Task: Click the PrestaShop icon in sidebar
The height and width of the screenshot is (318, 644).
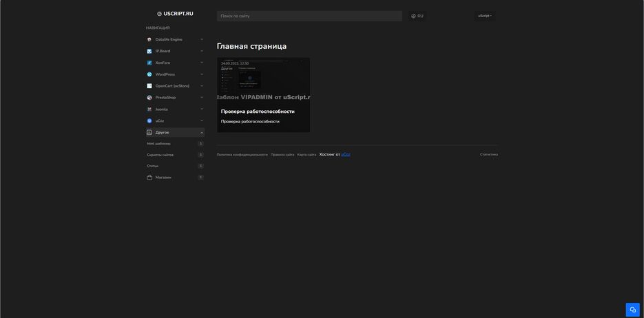Action: coord(149,98)
